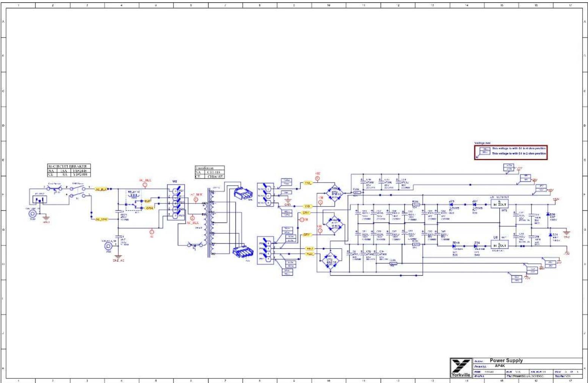Select the three-pin connector block on the secondary side
The width and height of the screenshot is (588, 383).
click(x=265, y=195)
